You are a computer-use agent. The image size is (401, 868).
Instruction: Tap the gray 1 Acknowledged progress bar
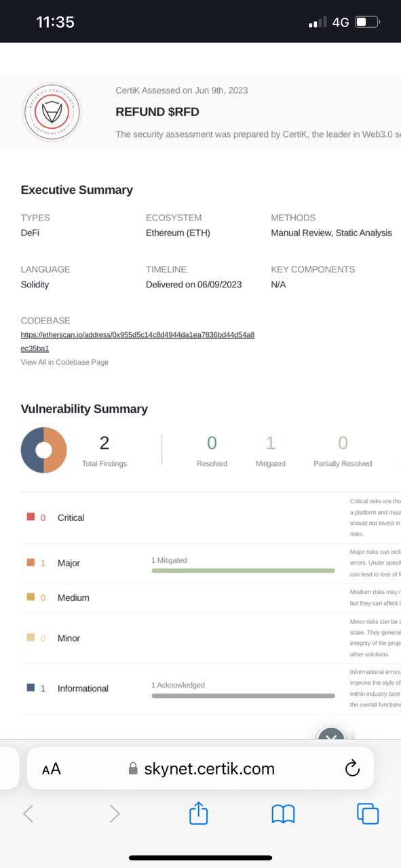(x=243, y=696)
